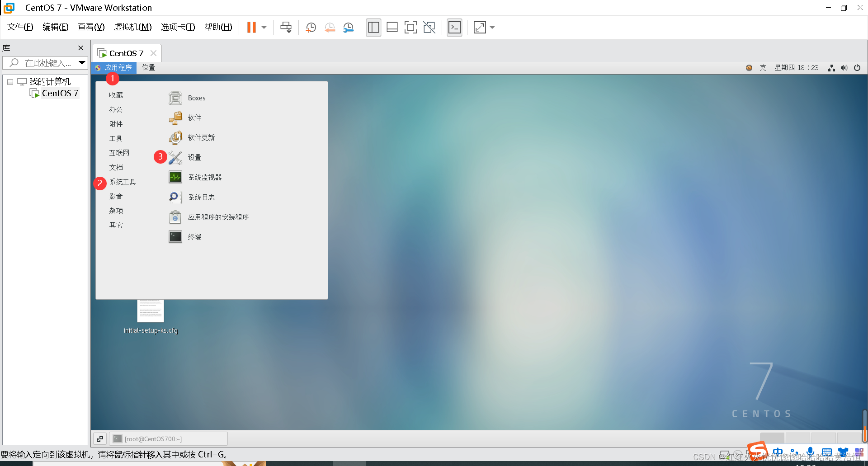Click the unity mode icon
868x466 pixels.
click(429, 28)
